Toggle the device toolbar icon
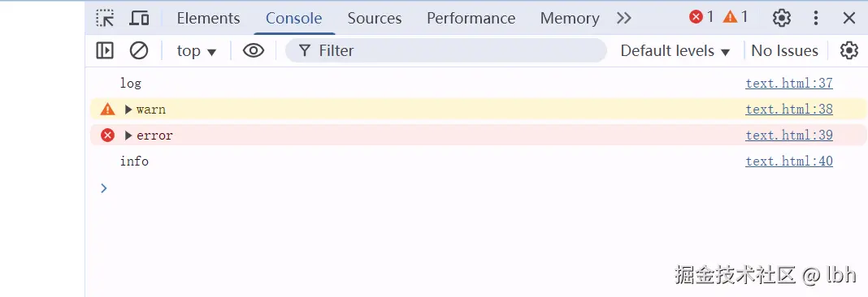Screen dimensions: 868x297 139,18
